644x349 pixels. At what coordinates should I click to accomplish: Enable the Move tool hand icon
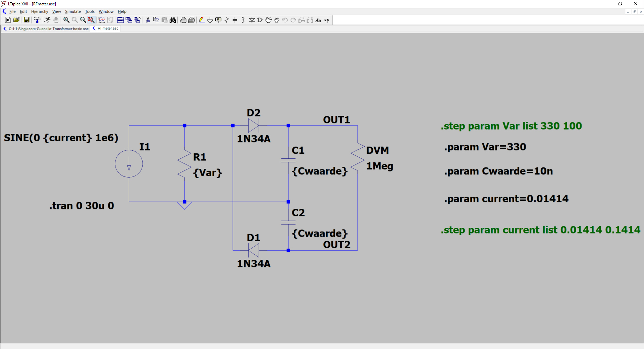coord(268,20)
